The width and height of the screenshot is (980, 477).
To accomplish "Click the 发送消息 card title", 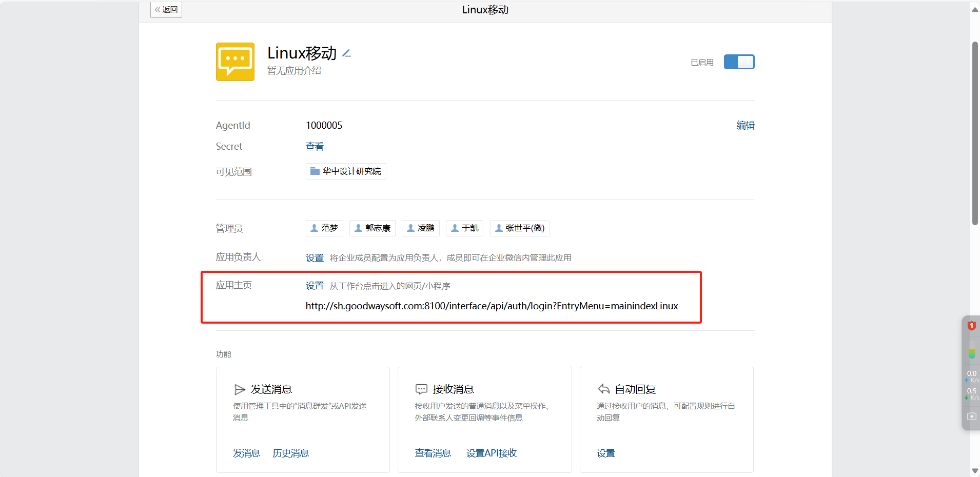I will pos(271,390).
